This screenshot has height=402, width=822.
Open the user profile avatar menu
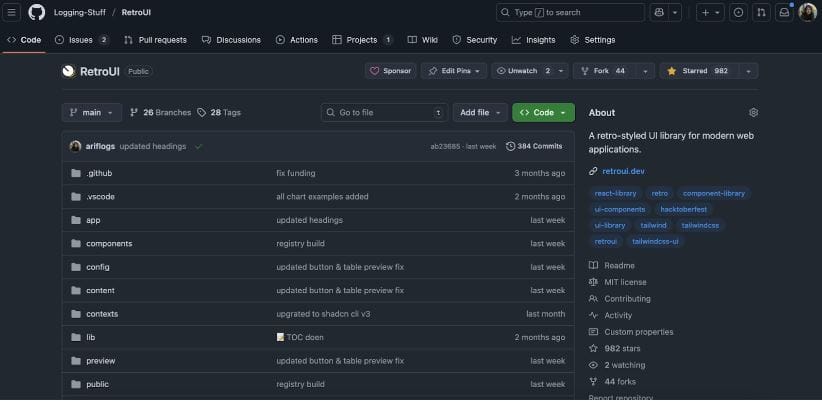point(807,13)
